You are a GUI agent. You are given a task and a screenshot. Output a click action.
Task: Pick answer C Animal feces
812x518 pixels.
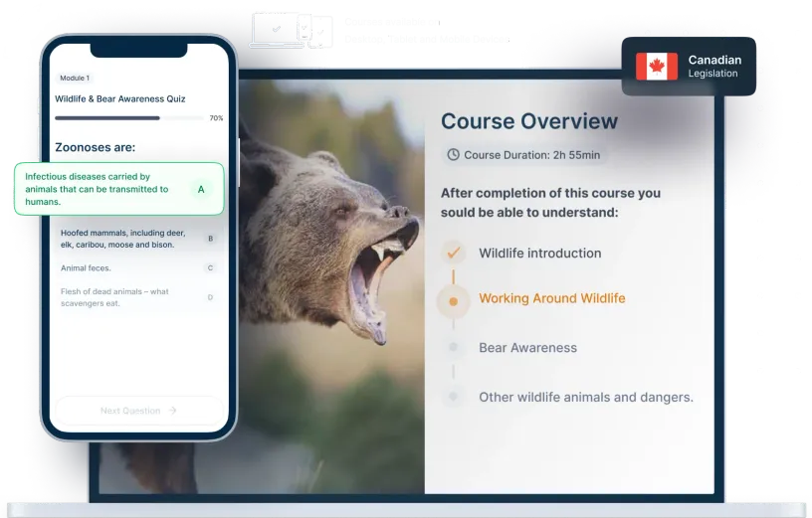(139, 268)
